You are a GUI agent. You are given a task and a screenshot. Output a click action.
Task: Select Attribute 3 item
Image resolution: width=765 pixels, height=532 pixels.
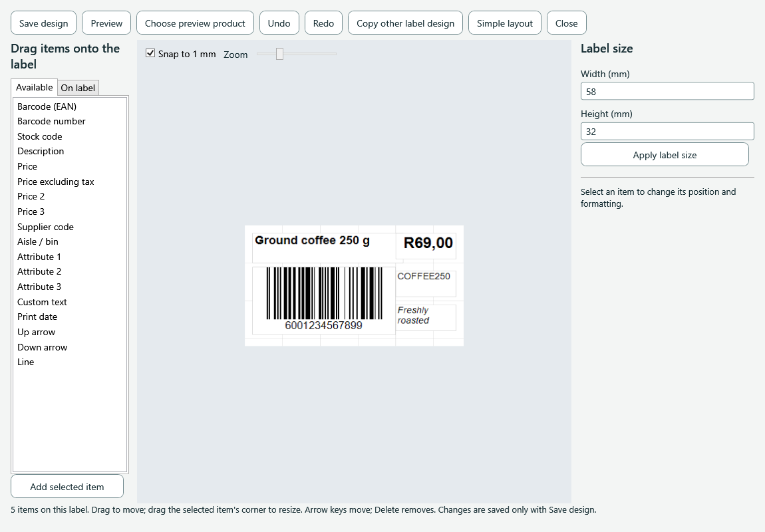pyautogui.click(x=70, y=287)
